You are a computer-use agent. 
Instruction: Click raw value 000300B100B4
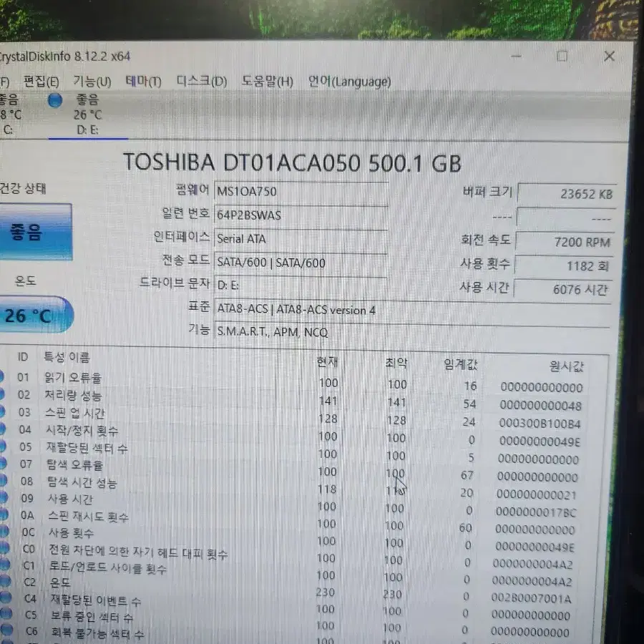click(x=540, y=424)
